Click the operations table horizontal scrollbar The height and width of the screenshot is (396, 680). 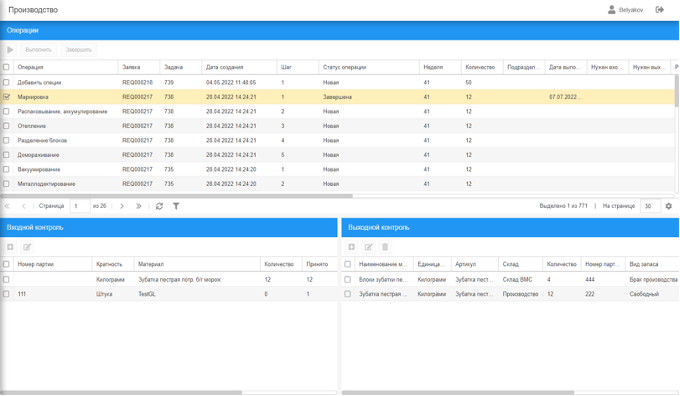coord(176,196)
